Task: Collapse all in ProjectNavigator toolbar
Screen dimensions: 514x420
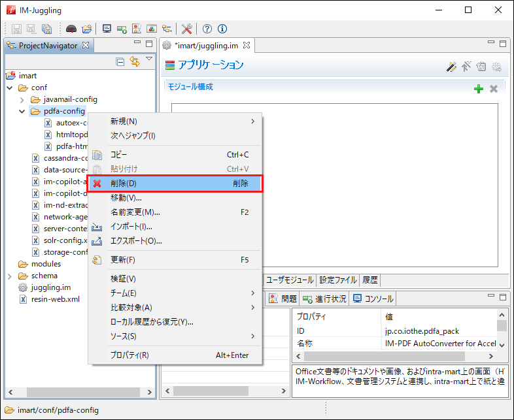Action: point(120,62)
